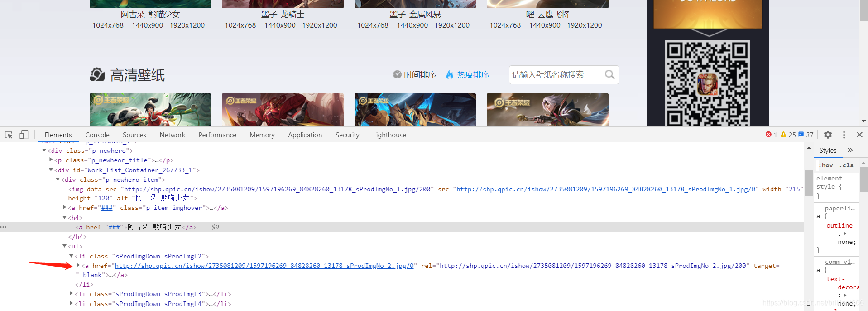
Task: Toggle the device toolbar icon
Action: 24,135
